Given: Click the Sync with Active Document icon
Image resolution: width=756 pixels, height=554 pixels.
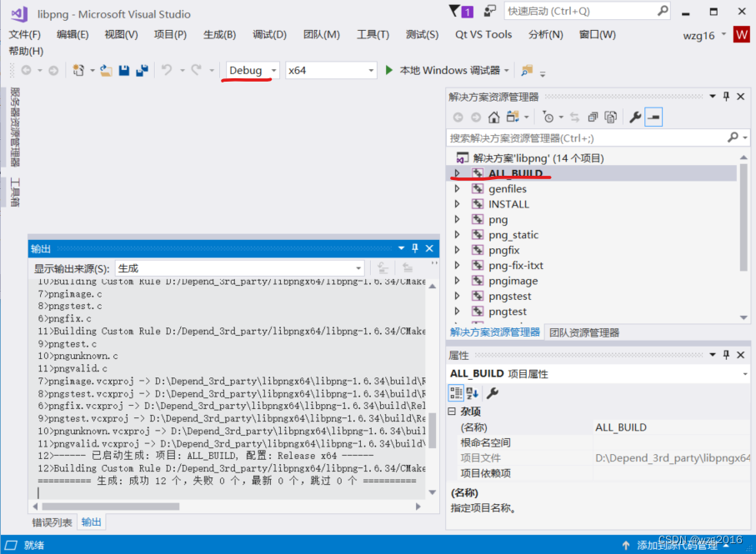Looking at the screenshot, I should 574,117.
